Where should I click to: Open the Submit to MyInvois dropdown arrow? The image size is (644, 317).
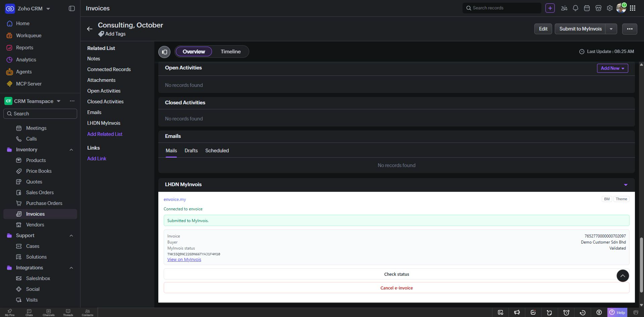tap(611, 29)
